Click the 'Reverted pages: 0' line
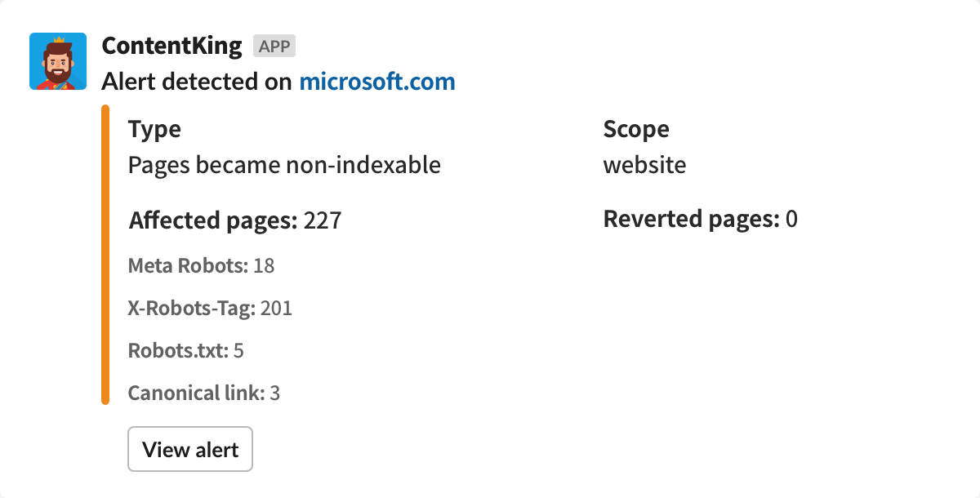Viewport: 980px width, 498px height. (x=700, y=219)
